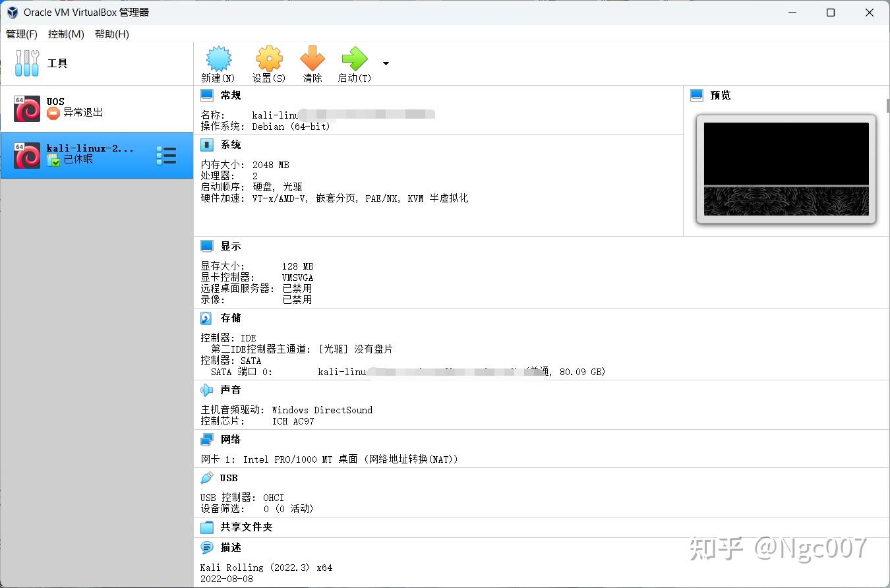Click the 常规 general section icon

pos(206,95)
